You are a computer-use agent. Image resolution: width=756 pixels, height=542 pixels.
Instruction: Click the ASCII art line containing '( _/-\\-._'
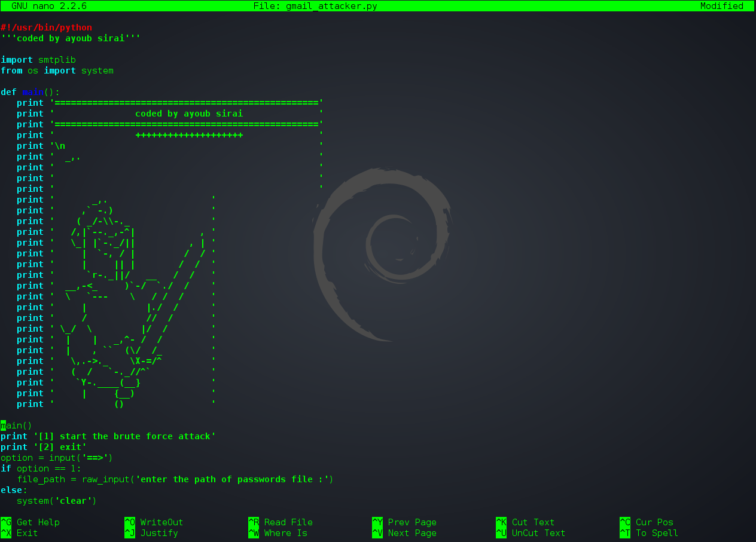[116, 221]
